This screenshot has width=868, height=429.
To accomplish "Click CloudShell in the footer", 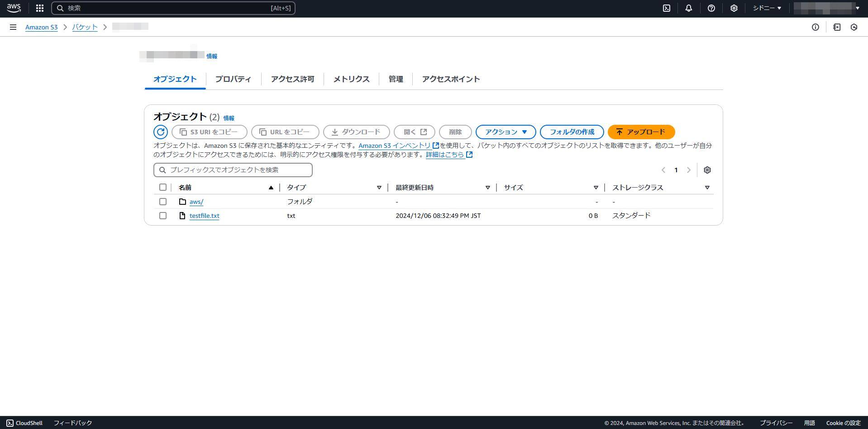I will pos(24,423).
